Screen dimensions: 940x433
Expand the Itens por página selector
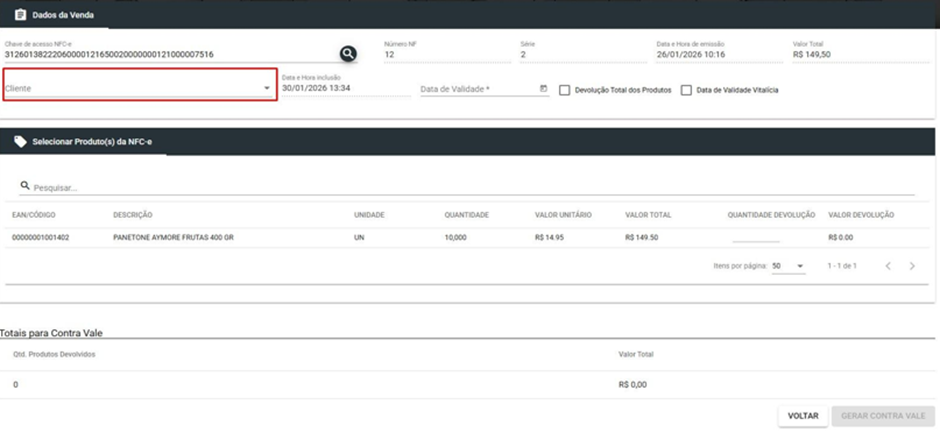(x=788, y=266)
